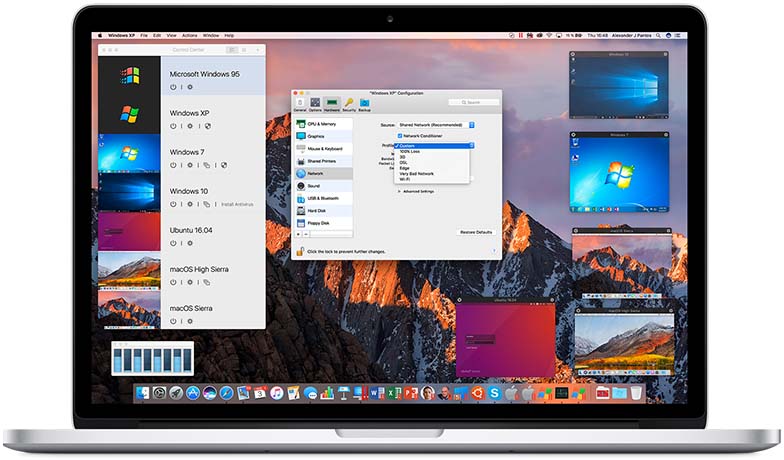Click the lock icon in Configuration window
This screenshot has width=784, height=460.
300,251
